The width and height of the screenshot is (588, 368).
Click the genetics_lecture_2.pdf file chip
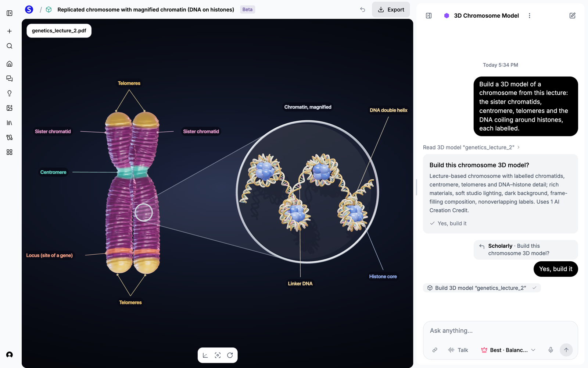tap(59, 31)
